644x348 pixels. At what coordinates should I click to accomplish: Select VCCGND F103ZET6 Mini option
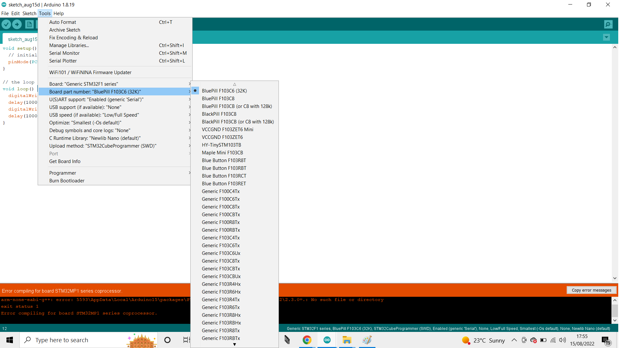(x=234, y=130)
